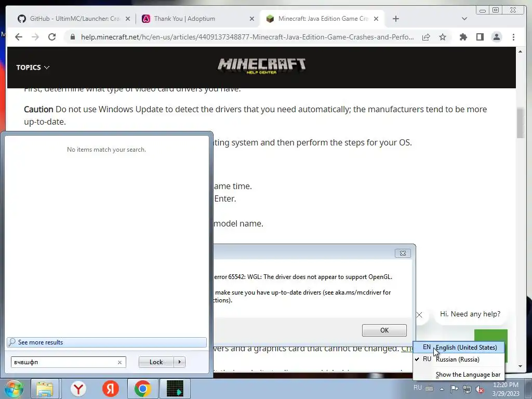Click OK in the OpenGL error dialog
The image size is (532, 399).
coord(384,330)
